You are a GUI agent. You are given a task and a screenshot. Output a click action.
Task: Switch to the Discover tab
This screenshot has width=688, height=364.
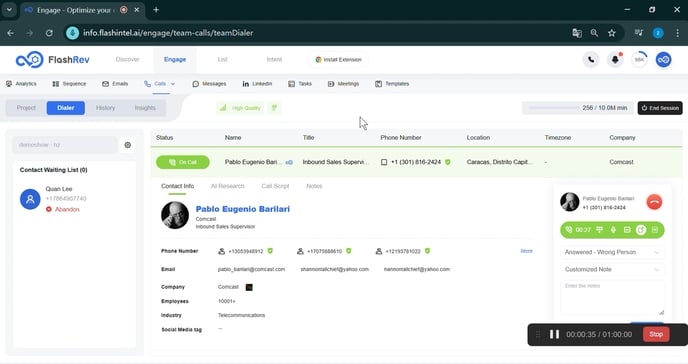click(127, 60)
